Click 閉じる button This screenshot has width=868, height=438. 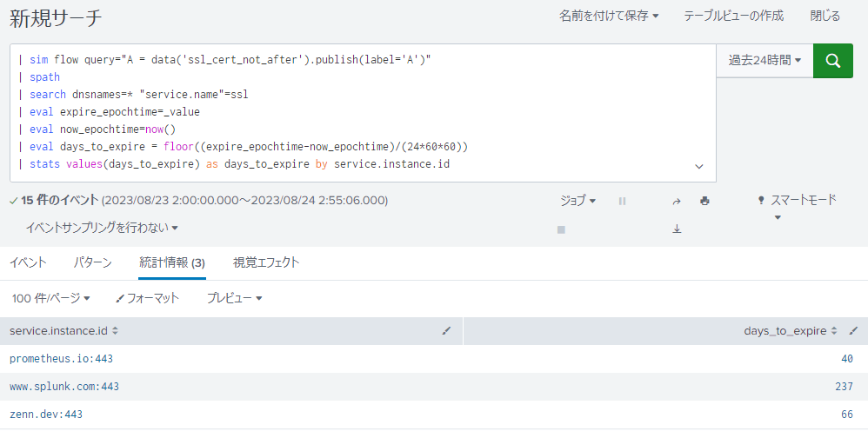825,16
